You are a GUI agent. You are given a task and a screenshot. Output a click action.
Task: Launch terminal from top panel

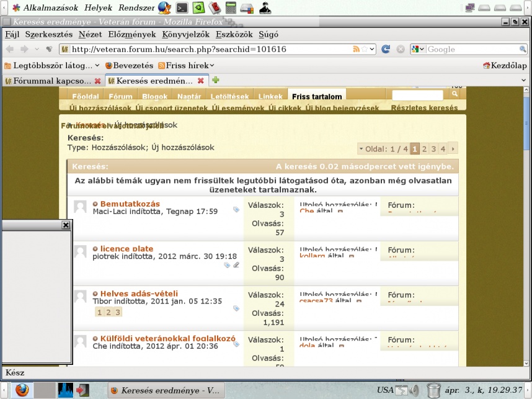click(x=182, y=8)
